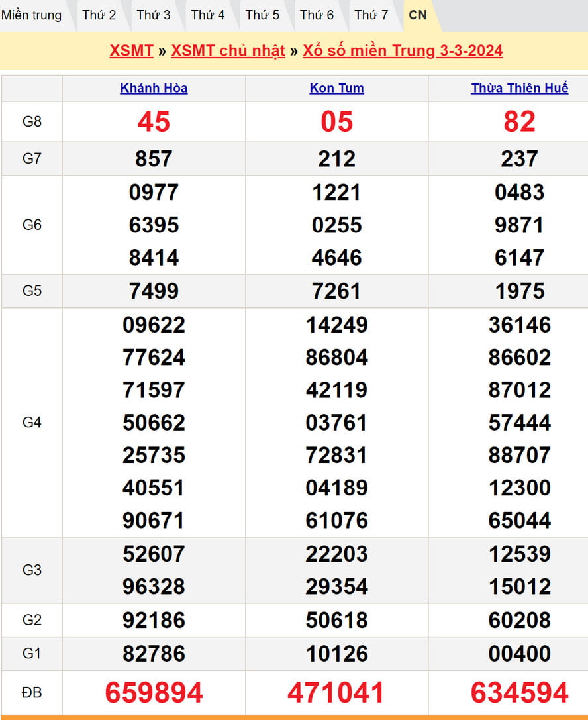588x720 pixels.
Task: Switch to the Thứ 6 tab
Action: pos(317,15)
